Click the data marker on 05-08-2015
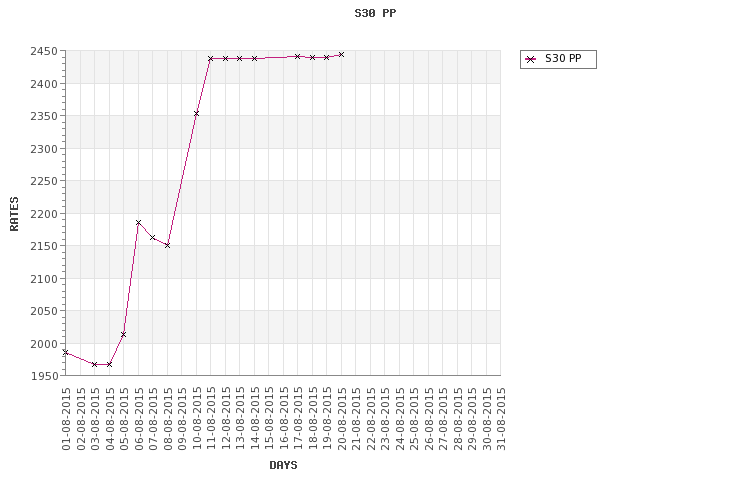This screenshot has width=750, height=500. pyautogui.click(x=123, y=334)
